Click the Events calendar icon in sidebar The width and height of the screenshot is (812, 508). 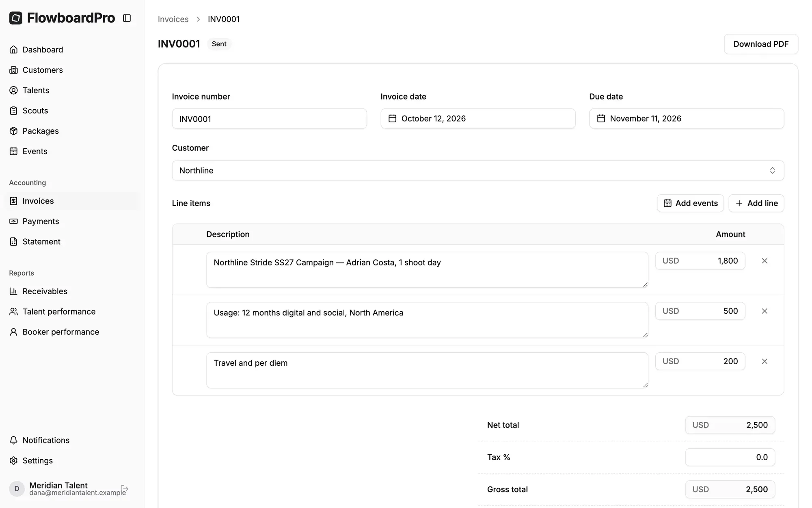pos(14,151)
